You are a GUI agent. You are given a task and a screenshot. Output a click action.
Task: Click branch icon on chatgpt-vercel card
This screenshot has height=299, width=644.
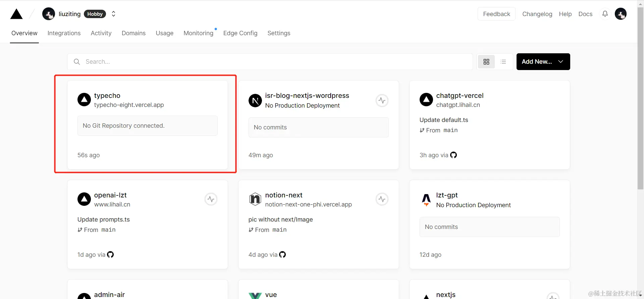click(x=422, y=130)
